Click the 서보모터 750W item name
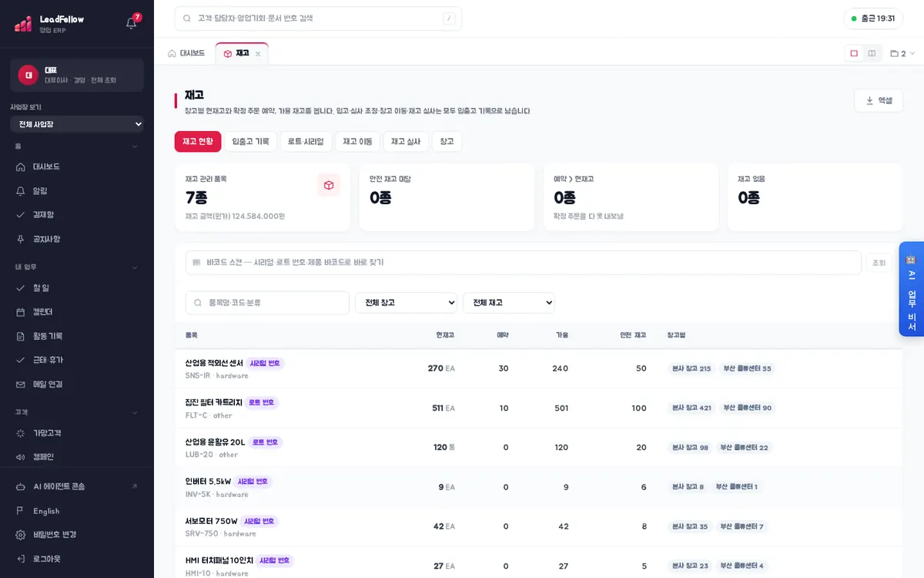Screen dimensions: 924x578 [212, 522]
